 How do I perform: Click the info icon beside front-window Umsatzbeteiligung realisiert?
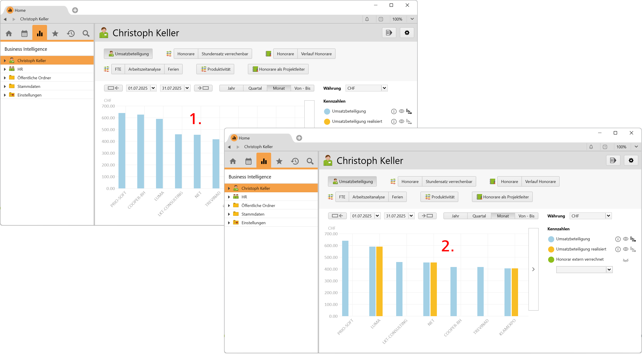(x=618, y=249)
